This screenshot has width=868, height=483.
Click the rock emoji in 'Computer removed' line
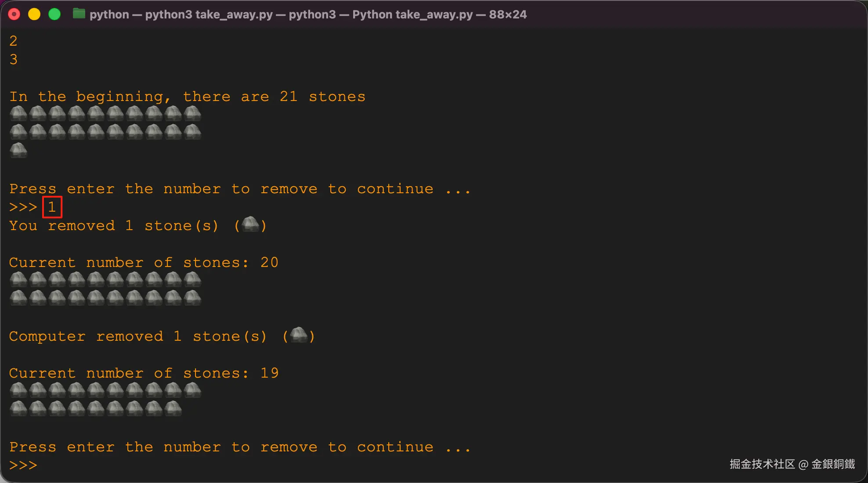click(299, 335)
